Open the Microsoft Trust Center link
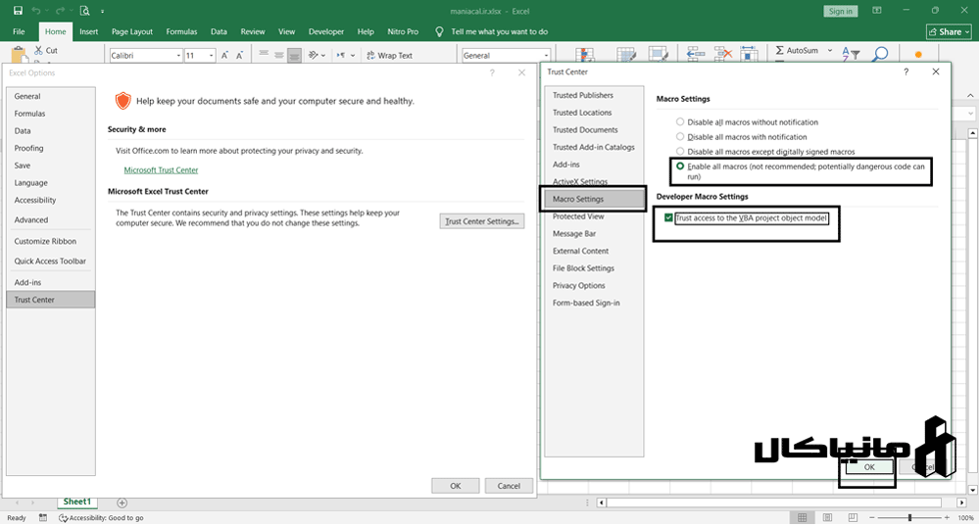 [x=161, y=170]
